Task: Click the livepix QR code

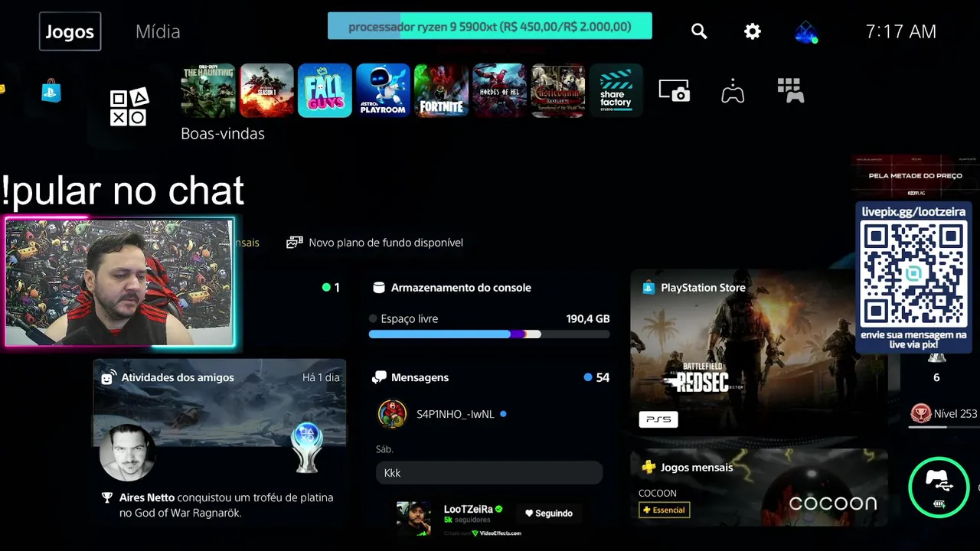Action: click(x=913, y=274)
